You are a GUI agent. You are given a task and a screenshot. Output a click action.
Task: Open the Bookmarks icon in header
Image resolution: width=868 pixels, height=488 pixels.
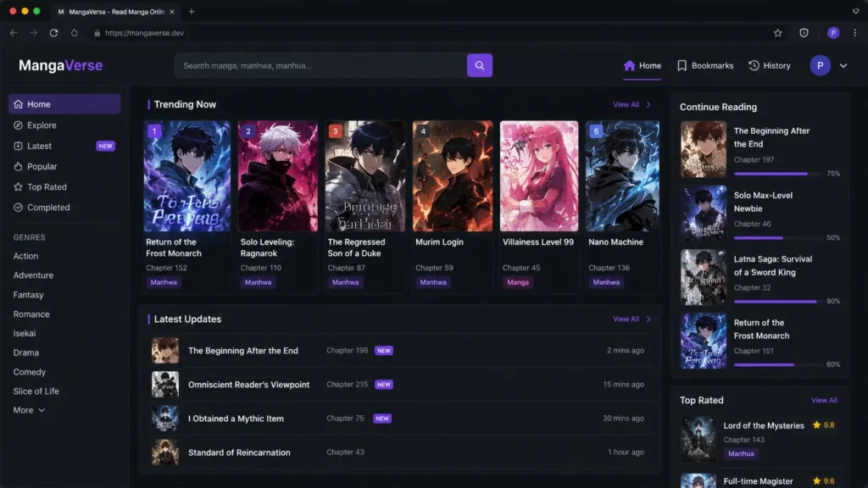[682, 65]
